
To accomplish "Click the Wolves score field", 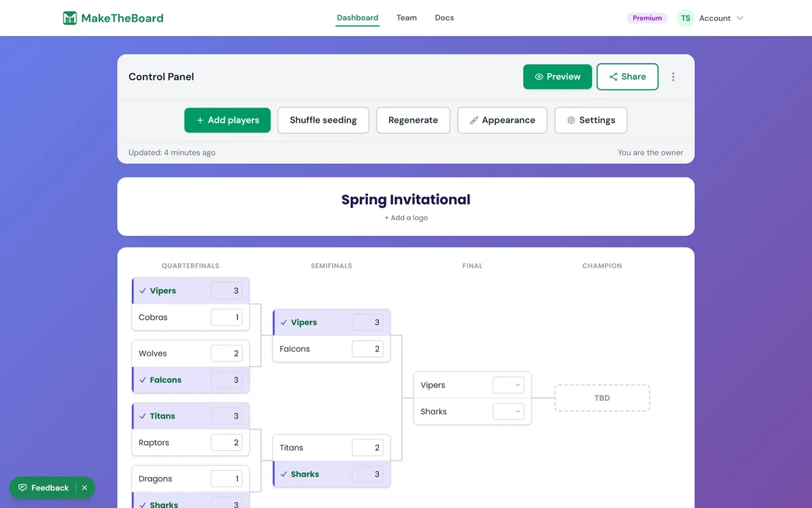I will [227, 353].
